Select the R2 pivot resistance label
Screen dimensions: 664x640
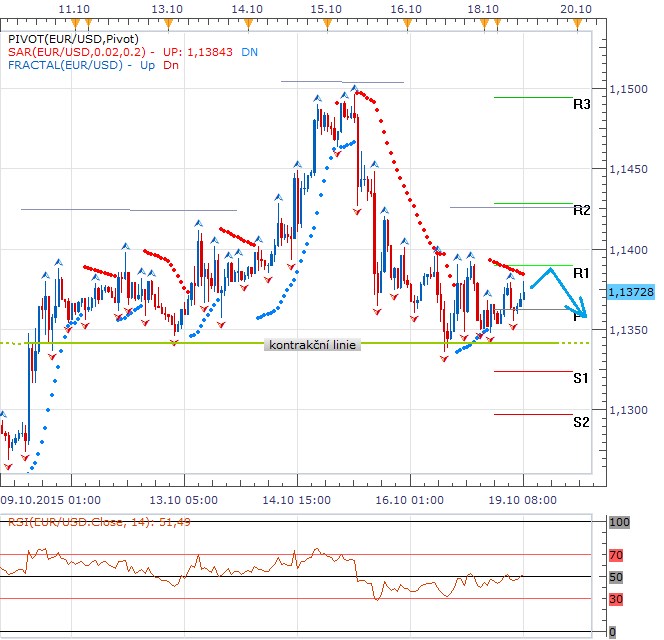click(581, 210)
